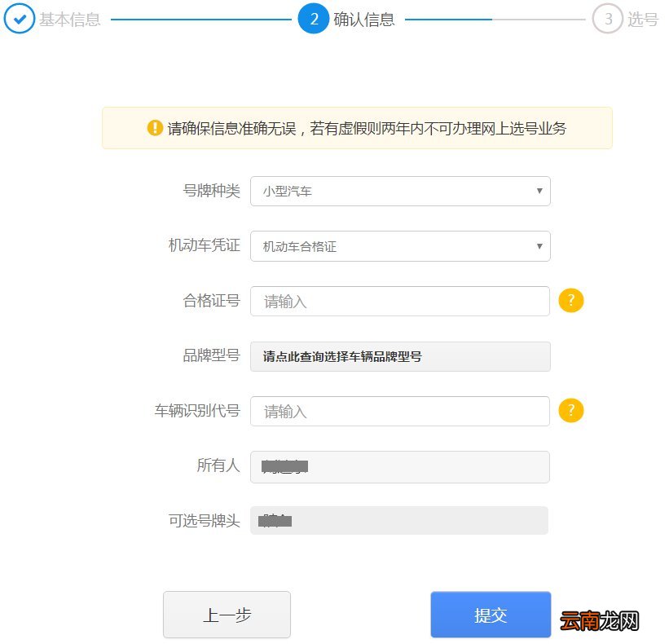Click the 确认信息 step label
This screenshot has width=669, height=644.
tap(364, 20)
